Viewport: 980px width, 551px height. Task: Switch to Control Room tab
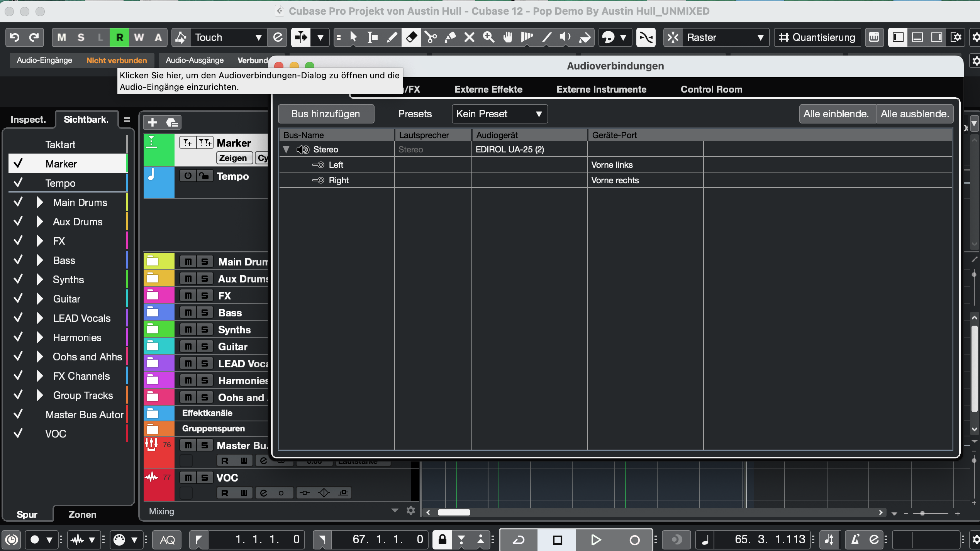click(711, 89)
